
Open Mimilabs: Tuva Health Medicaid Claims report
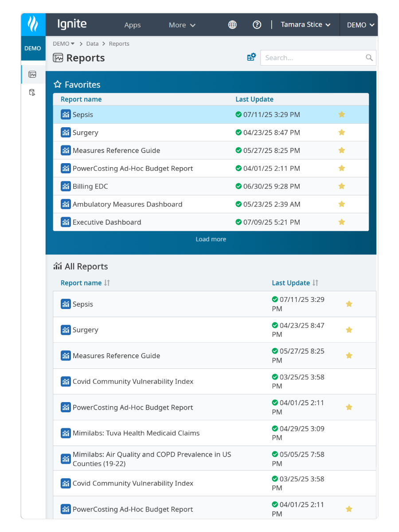point(136,433)
